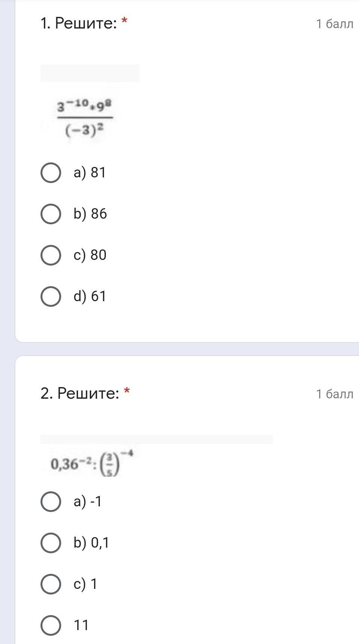The width and height of the screenshot is (359, 644).
Task: Click the gray bar above the first formula
Action: [x=90, y=73]
